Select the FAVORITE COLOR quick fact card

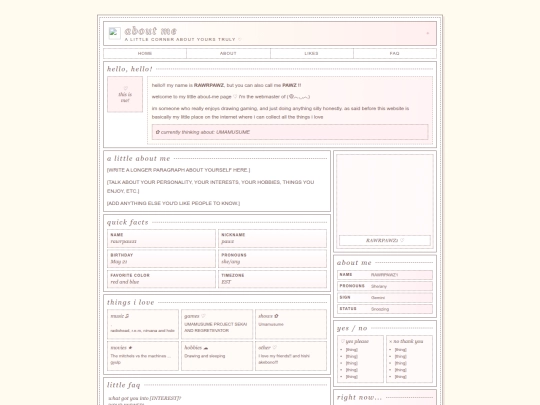161,279
